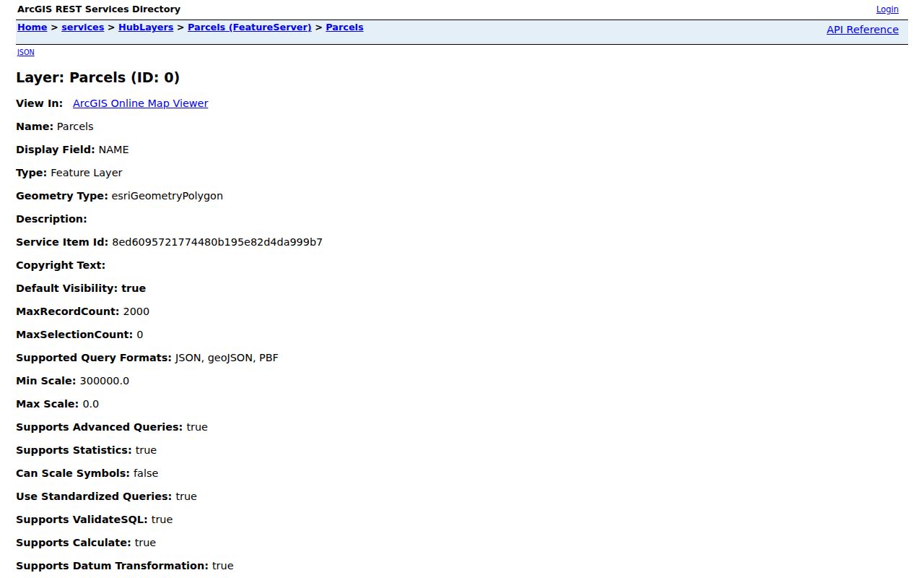
Task: Click the Copyright Text label
Action: pos(61,265)
